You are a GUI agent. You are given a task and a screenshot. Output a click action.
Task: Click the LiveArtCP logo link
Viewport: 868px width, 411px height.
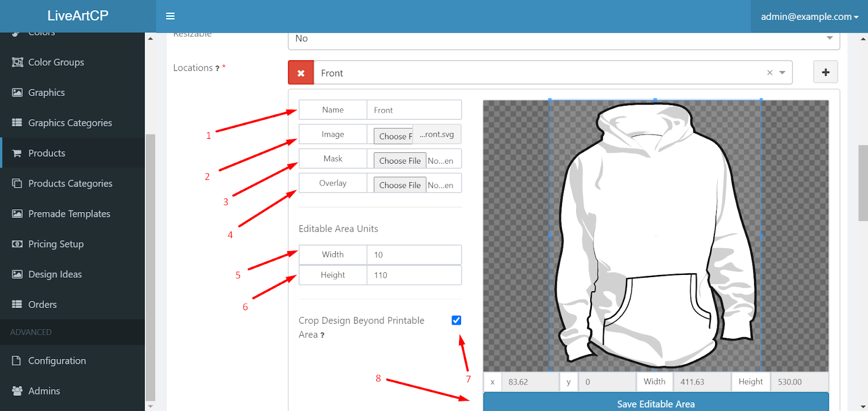coord(78,16)
